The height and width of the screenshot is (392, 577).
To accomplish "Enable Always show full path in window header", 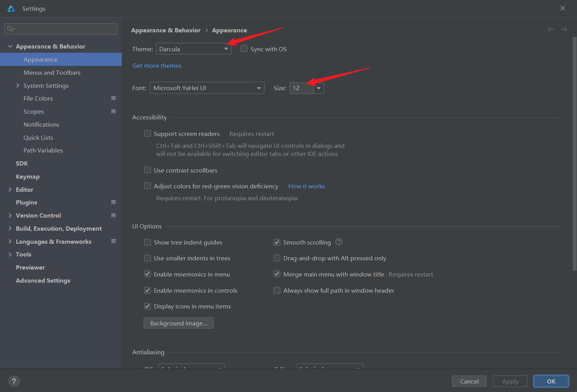I will point(277,290).
